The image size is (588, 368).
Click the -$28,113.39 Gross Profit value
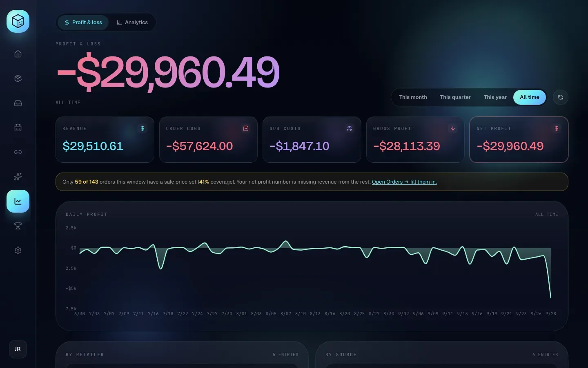click(x=407, y=146)
